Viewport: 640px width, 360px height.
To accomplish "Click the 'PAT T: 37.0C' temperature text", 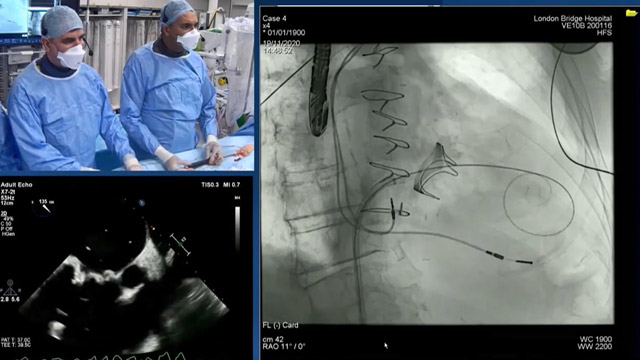I will (16, 340).
